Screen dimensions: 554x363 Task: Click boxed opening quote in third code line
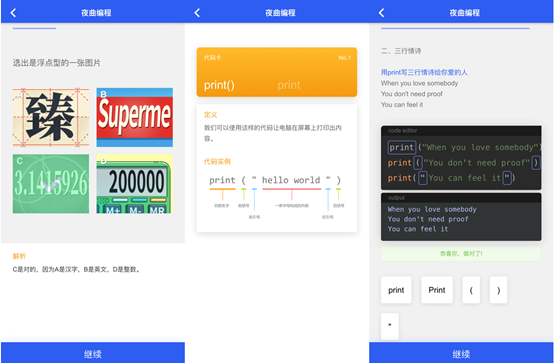point(423,178)
